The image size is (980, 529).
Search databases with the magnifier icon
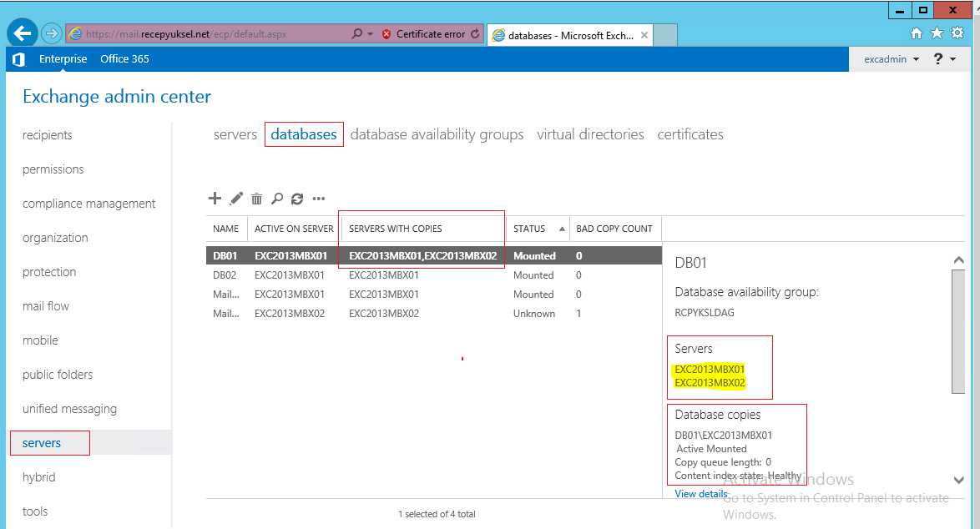tap(277, 199)
